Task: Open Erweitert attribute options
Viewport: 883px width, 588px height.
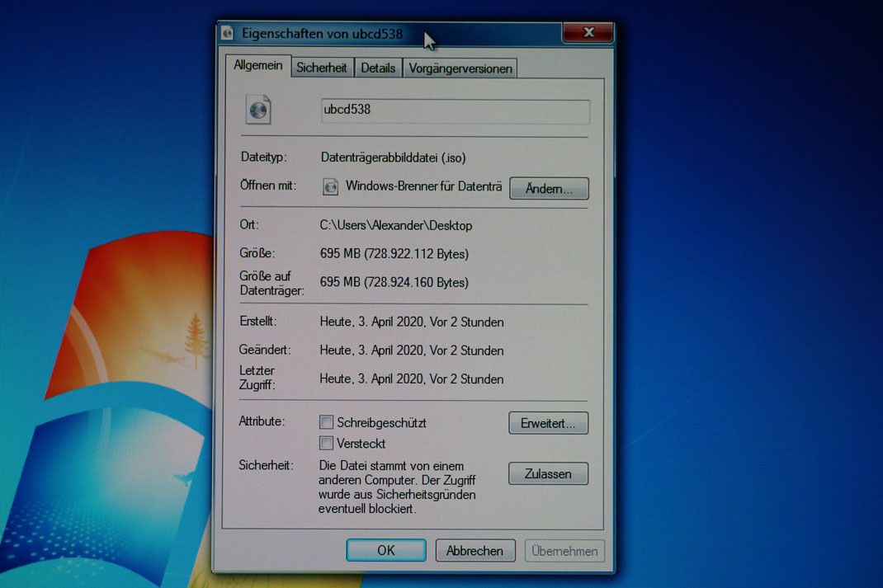Action: coord(549,423)
